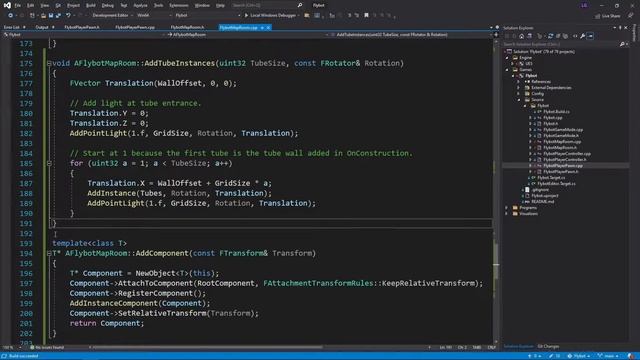
Task: Open the Build menu
Action: tap(91, 5)
